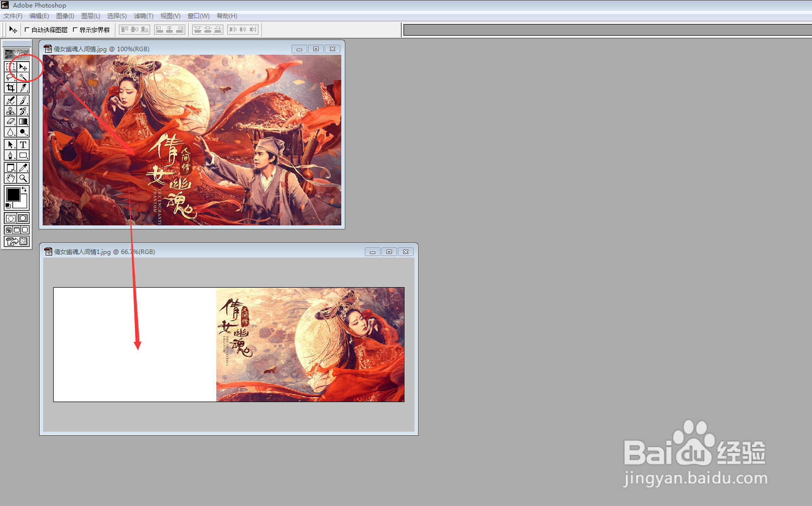Click Move tool icon in options bar

tap(13, 30)
